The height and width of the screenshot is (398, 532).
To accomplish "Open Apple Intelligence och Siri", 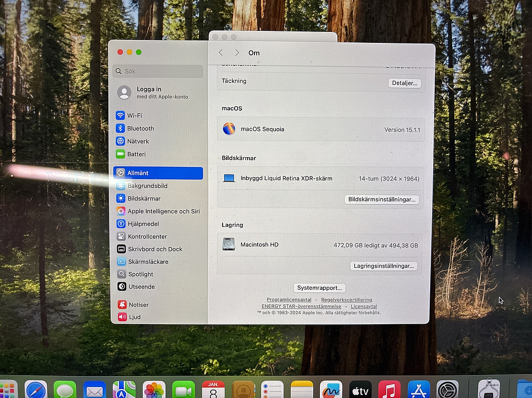I will click(163, 211).
